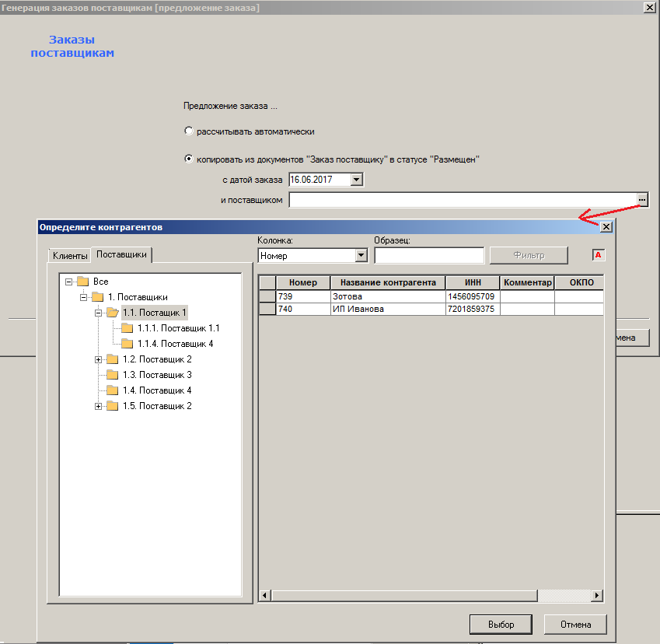Select 'копировать из документов' radio option
This screenshot has width=660, height=644.
(189, 159)
